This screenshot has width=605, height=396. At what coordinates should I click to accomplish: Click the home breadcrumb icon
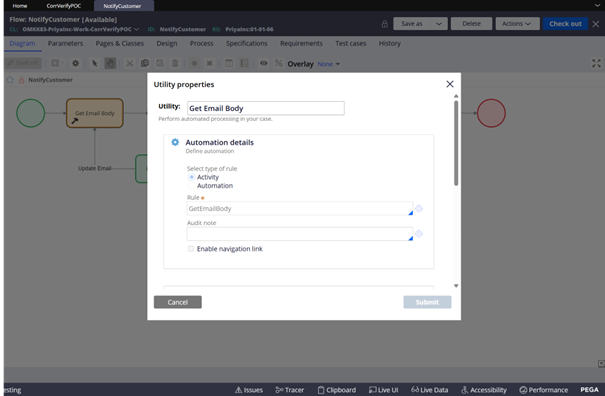pyautogui.click(x=10, y=80)
